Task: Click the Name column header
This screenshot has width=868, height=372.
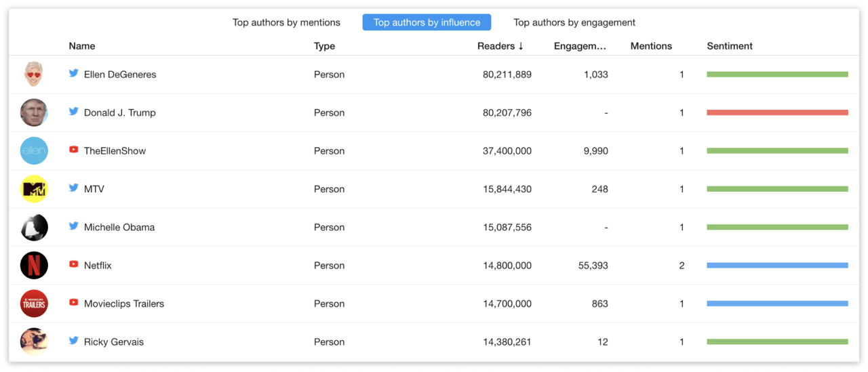Action: pos(82,46)
